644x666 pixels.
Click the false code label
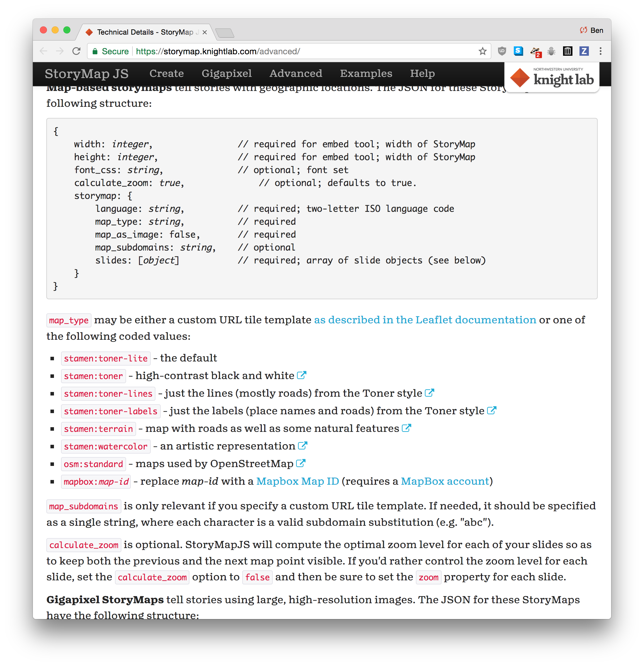pos(257,578)
